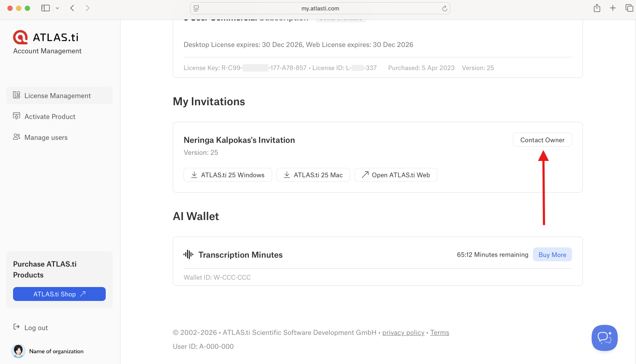
Task: Click the Manage users people icon
Action: [x=17, y=137]
